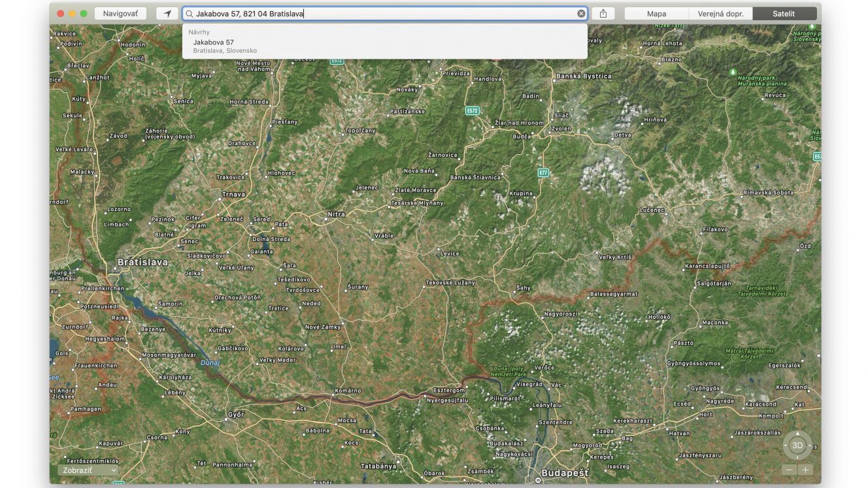
Task: Click the Győr city label
Action: coord(235,414)
